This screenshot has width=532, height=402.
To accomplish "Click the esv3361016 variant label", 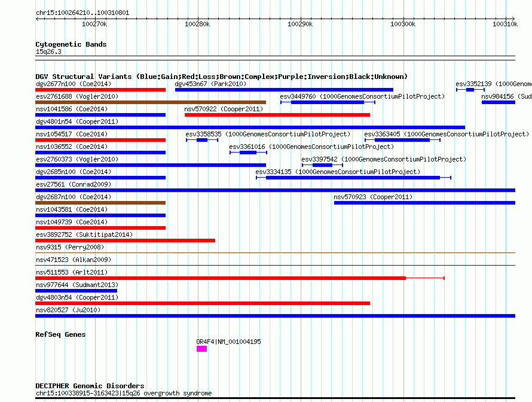I will [x=311, y=147].
